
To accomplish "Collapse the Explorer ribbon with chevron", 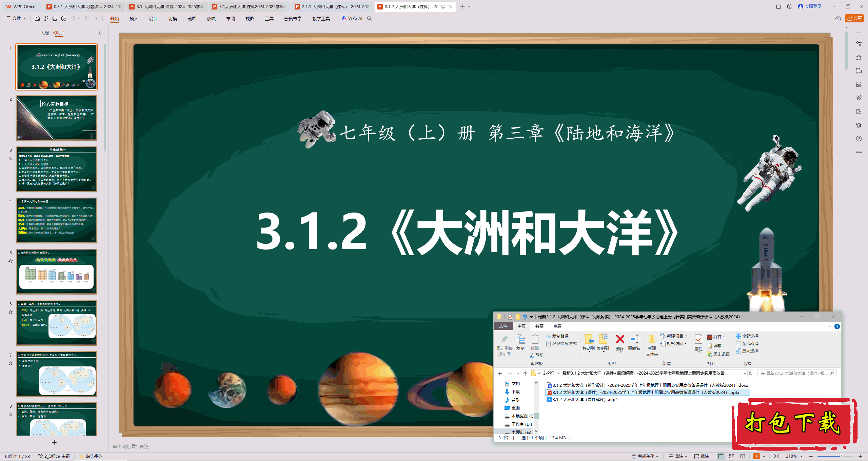I will click(830, 326).
